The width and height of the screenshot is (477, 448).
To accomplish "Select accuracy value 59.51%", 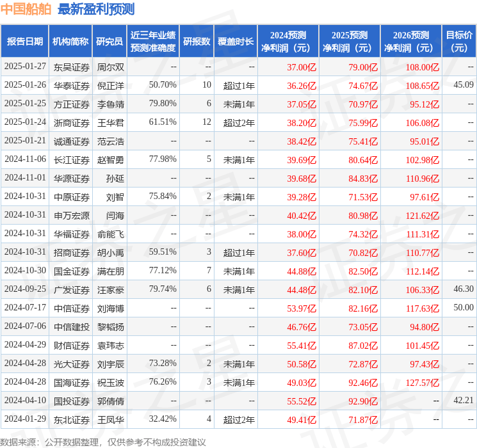I will (163, 252).
